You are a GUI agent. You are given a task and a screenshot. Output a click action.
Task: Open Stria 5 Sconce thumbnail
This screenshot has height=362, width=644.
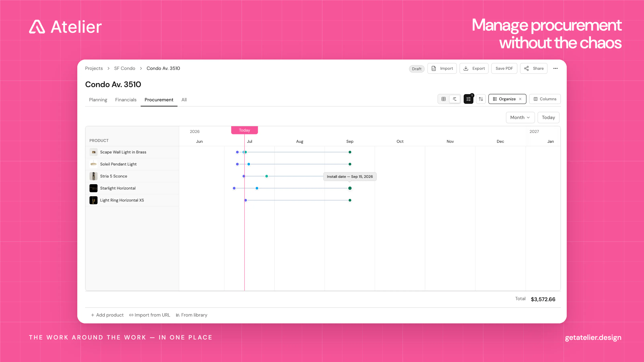pyautogui.click(x=94, y=176)
